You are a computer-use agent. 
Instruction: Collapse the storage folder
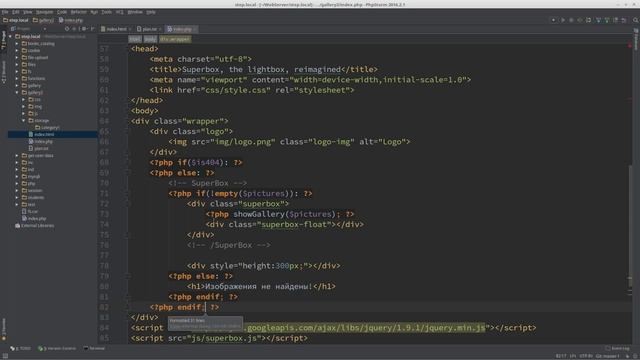click(24, 120)
